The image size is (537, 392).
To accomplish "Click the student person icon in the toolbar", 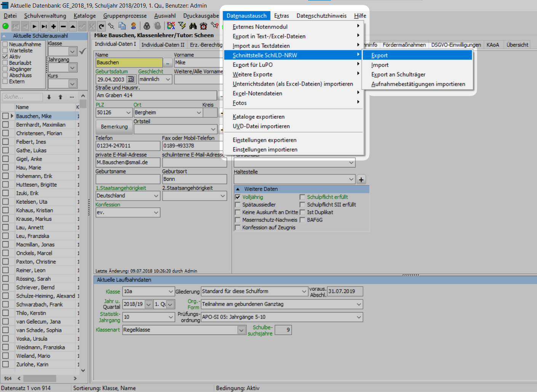I will [134, 26].
